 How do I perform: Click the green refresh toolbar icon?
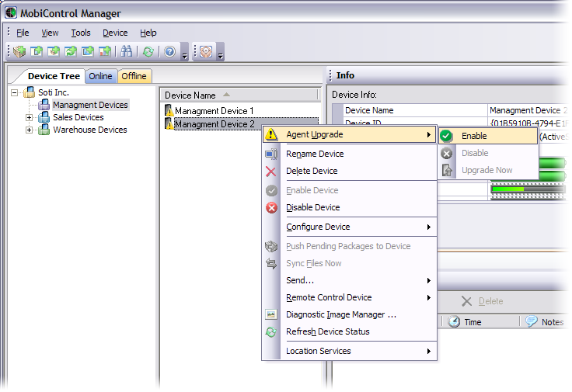[148, 51]
